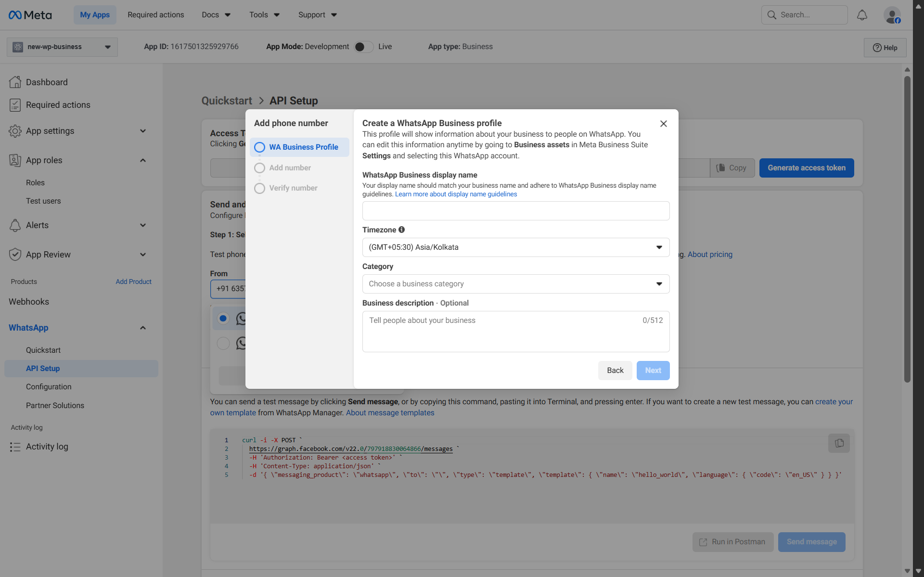
Task: Focus the top Search field
Action: [804, 15]
